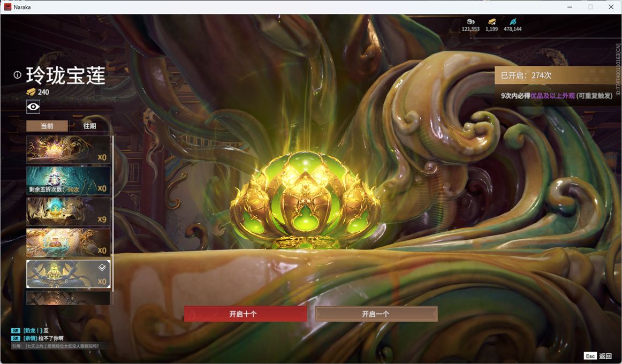
Task: Click the gold ingot currency icon 1,199
Action: pyautogui.click(x=491, y=22)
